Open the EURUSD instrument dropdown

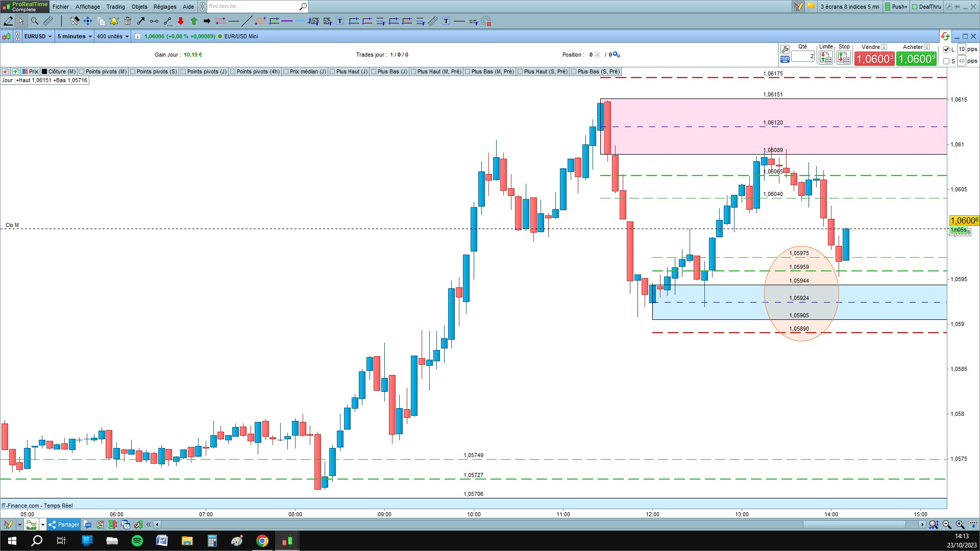click(x=38, y=36)
